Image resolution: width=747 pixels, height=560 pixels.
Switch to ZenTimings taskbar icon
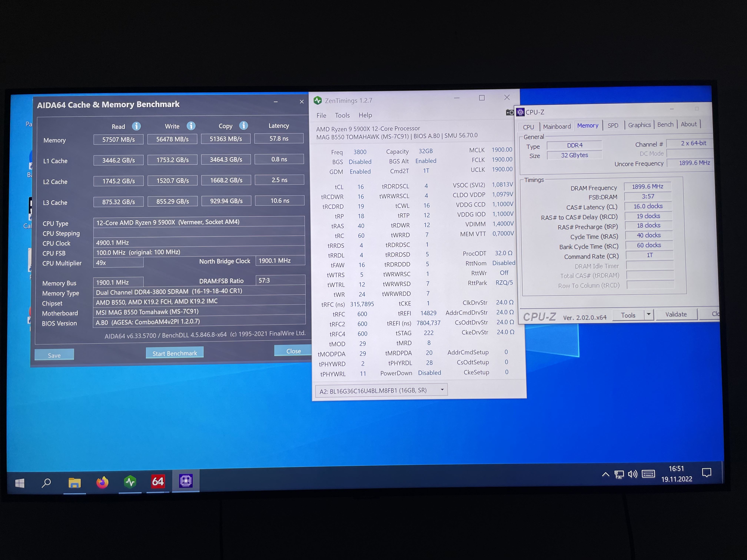click(x=130, y=482)
